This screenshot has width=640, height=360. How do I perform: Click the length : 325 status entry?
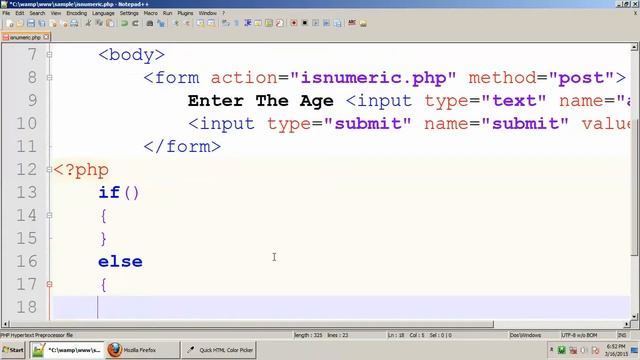pos(308,335)
